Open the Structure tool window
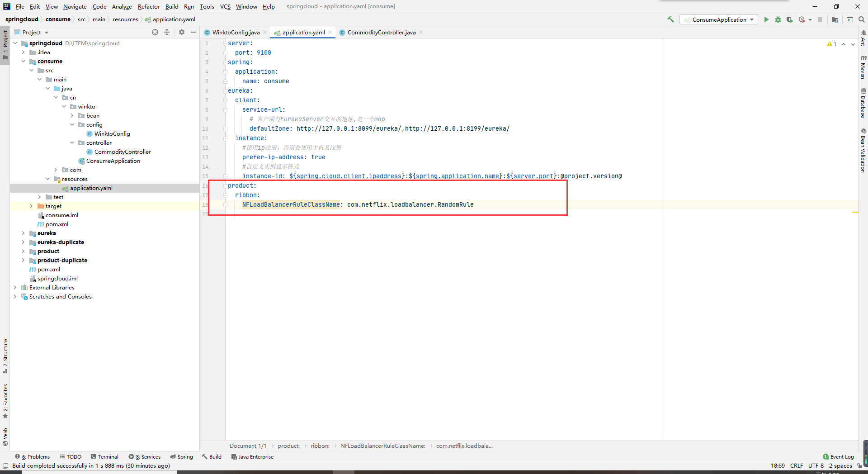This screenshot has height=474, width=868. pyautogui.click(x=5, y=356)
